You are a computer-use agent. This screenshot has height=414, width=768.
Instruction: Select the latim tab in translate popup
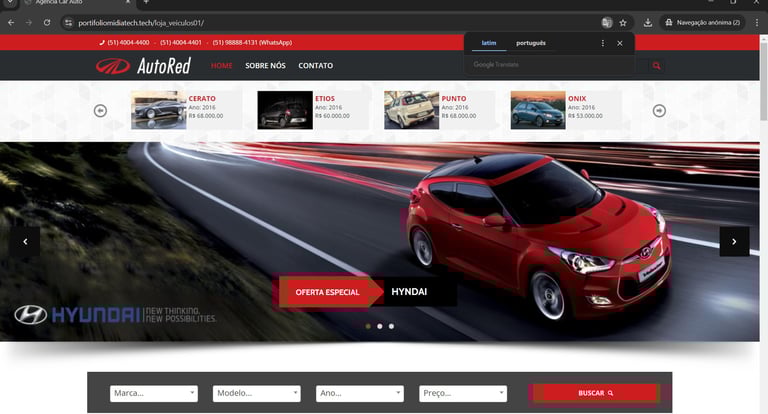pyautogui.click(x=489, y=43)
